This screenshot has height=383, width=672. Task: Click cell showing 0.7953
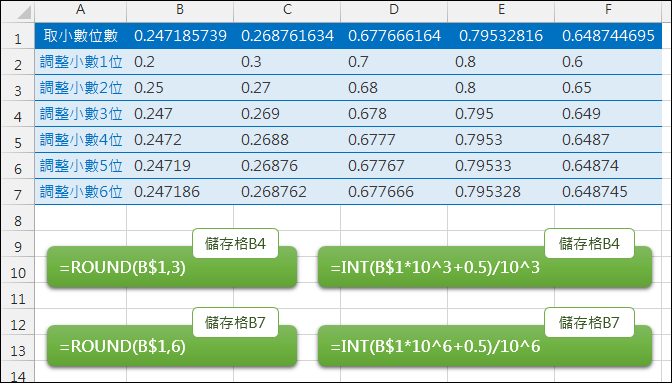point(501,140)
